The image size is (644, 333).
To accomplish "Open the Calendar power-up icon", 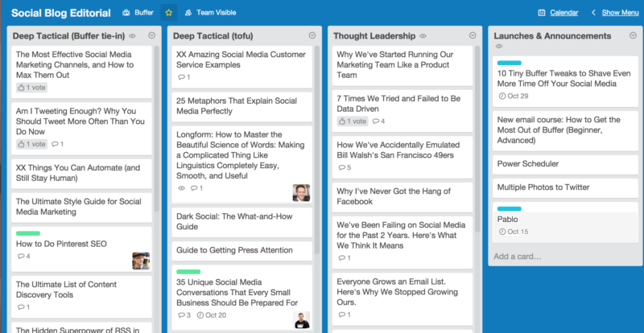I will pos(542,13).
